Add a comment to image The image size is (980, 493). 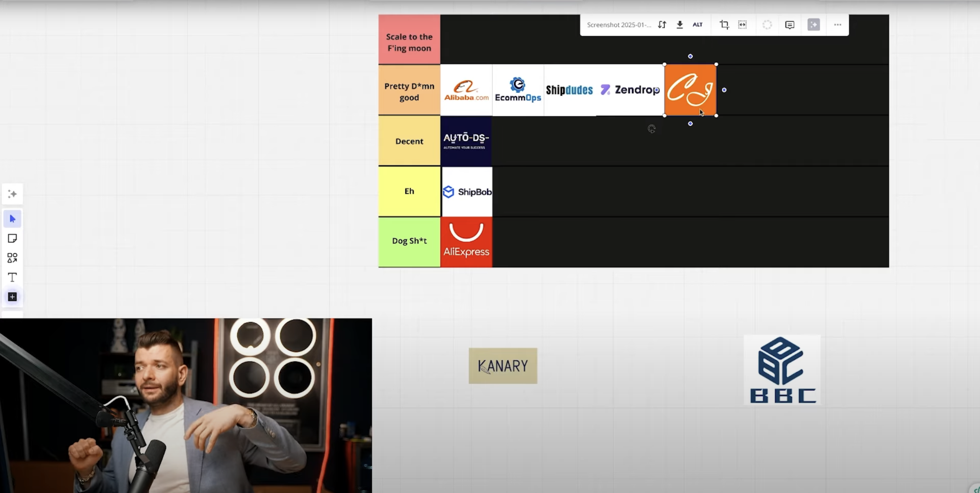coord(790,25)
